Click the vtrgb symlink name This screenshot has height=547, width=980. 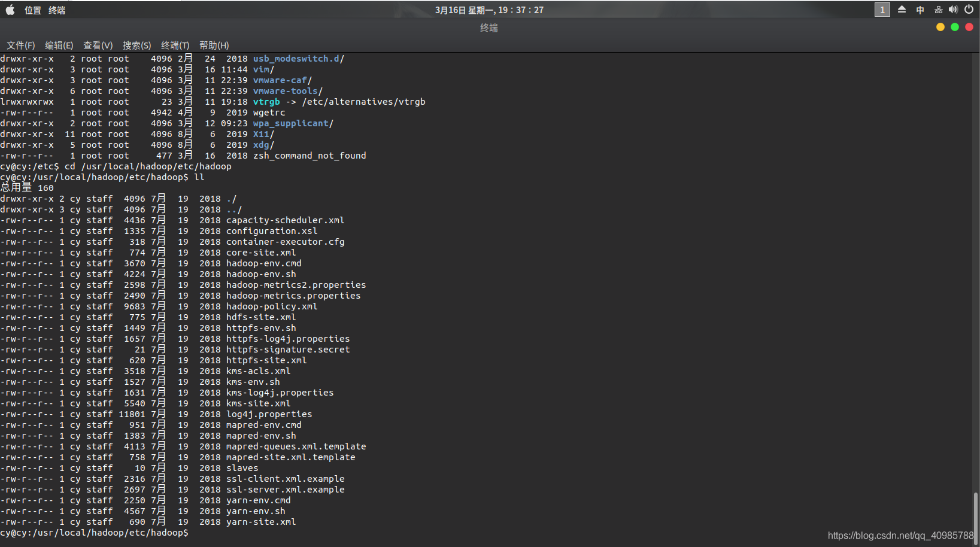point(266,102)
